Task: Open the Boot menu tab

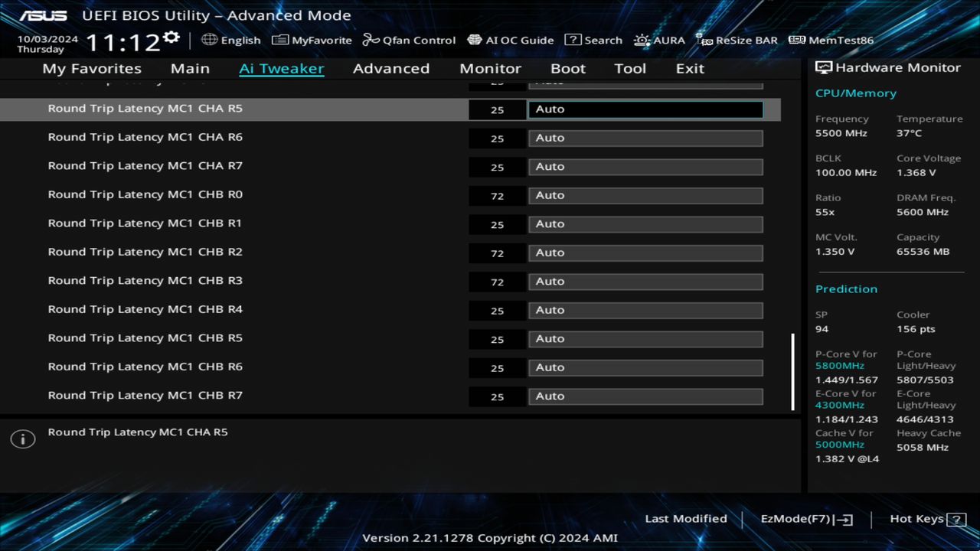Action: pyautogui.click(x=568, y=68)
